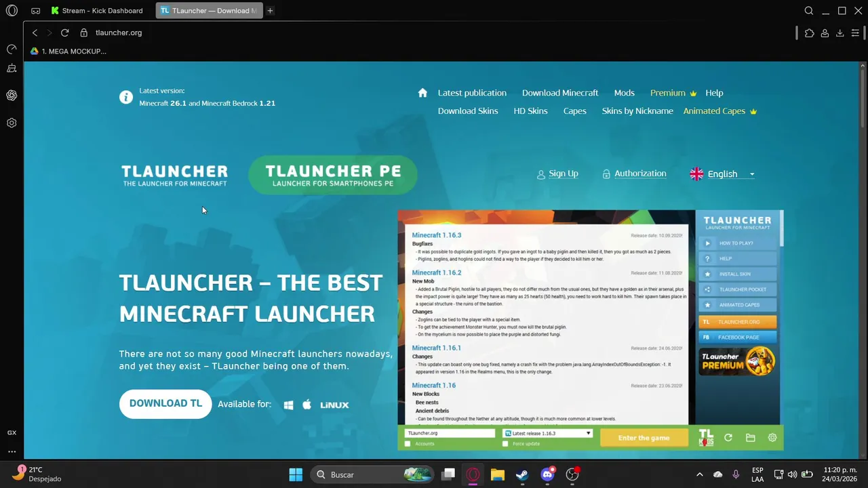Open the 1. MEGA MOCKUP bookmark

68,52
